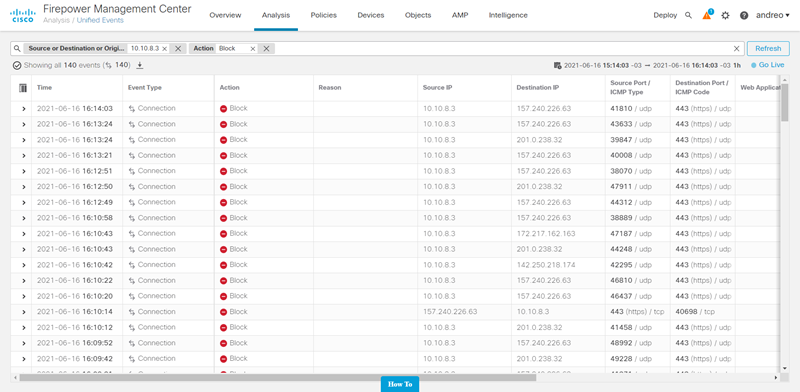Open the Intelligence menu
Screen dimensions: 800x392
[x=508, y=15]
